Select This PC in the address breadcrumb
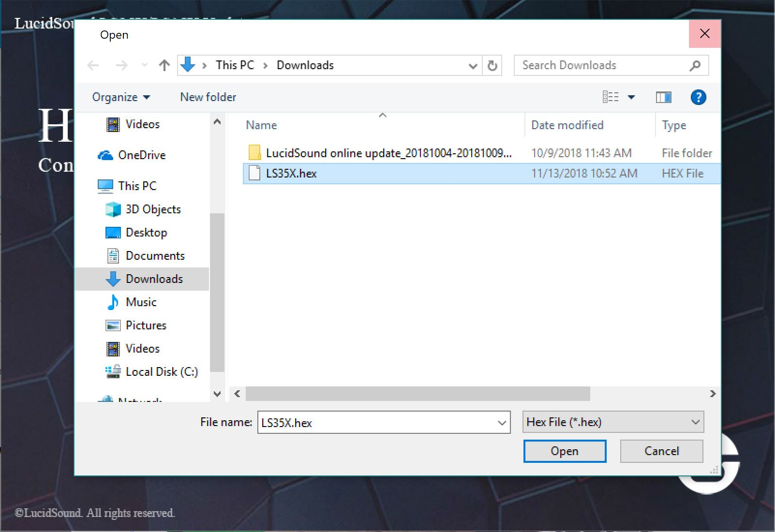Image resolution: width=775 pixels, height=532 pixels. 235,65
